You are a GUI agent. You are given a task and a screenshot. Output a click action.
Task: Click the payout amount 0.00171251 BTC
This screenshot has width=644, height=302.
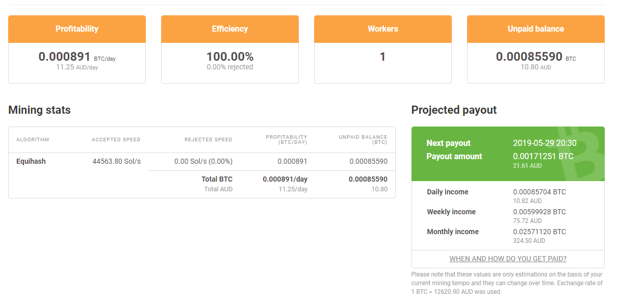(x=543, y=157)
